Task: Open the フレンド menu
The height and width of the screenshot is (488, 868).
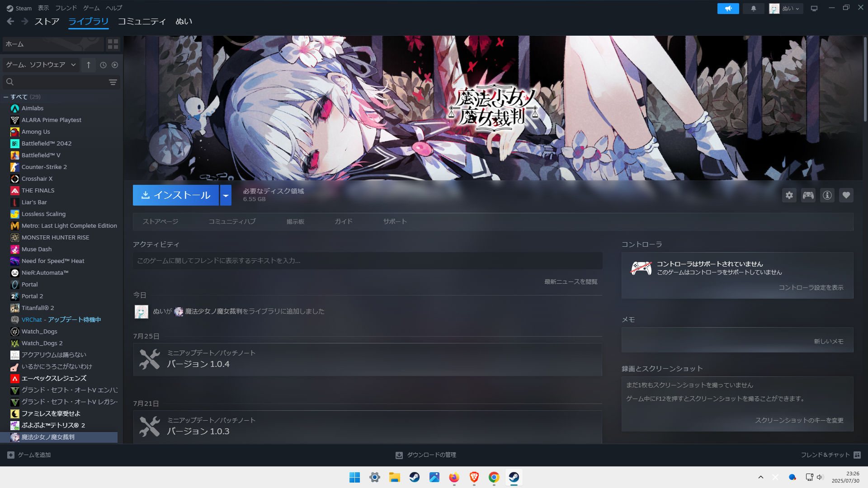Action: pyautogui.click(x=66, y=8)
